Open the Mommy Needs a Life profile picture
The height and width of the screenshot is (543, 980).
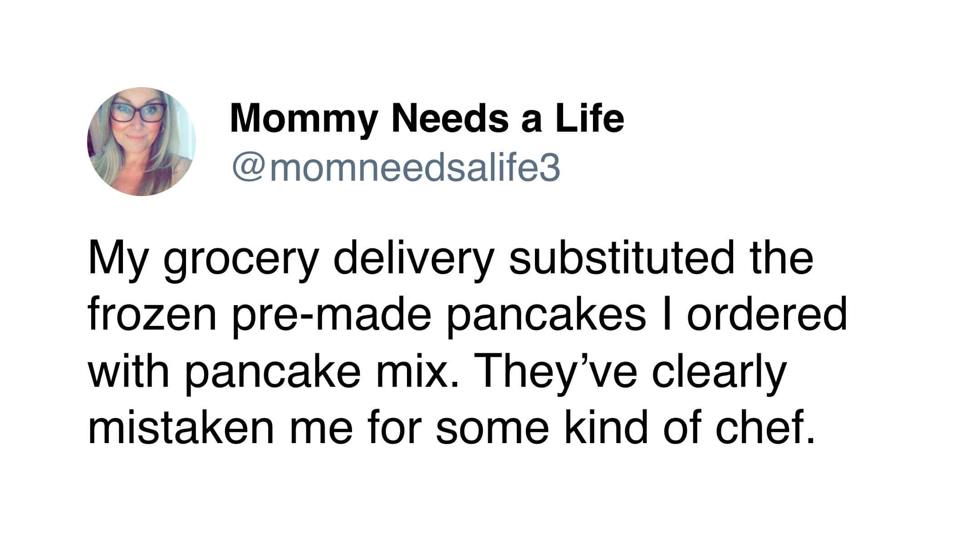pos(142,142)
